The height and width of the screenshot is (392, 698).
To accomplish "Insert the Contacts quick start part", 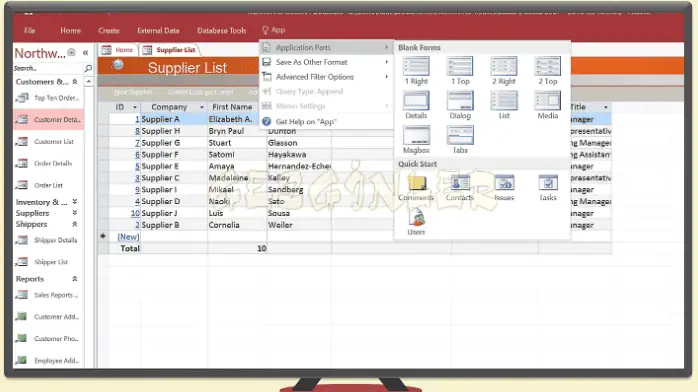I will [x=460, y=187].
